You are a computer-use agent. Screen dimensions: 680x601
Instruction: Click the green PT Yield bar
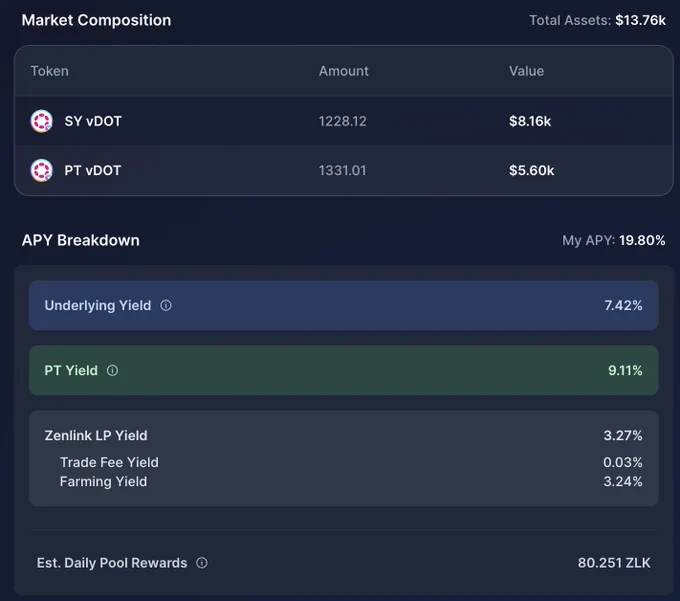click(343, 370)
